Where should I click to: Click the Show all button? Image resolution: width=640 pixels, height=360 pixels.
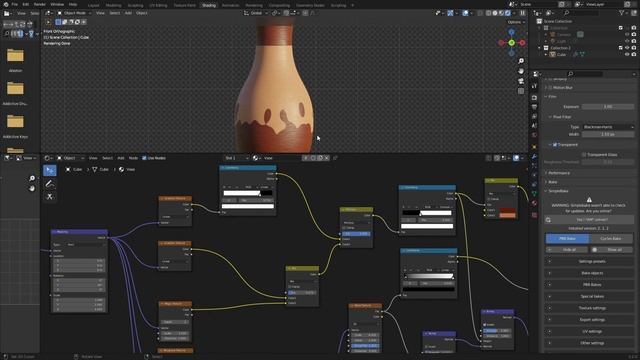611,249
